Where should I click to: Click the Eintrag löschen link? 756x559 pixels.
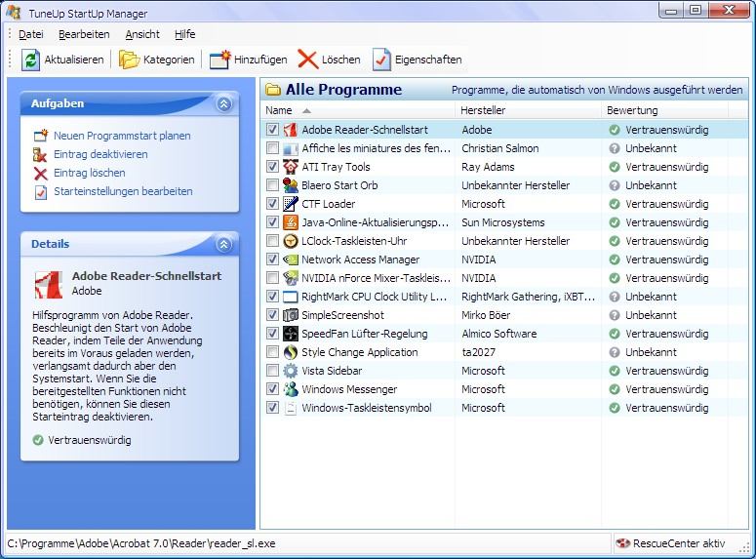(x=89, y=173)
